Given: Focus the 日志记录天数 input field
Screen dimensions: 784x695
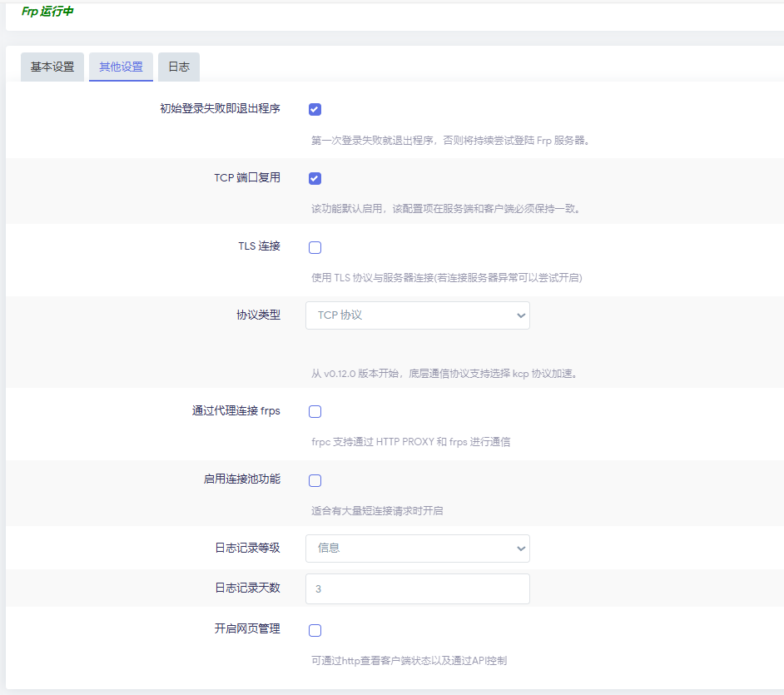Looking at the screenshot, I should (x=418, y=588).
